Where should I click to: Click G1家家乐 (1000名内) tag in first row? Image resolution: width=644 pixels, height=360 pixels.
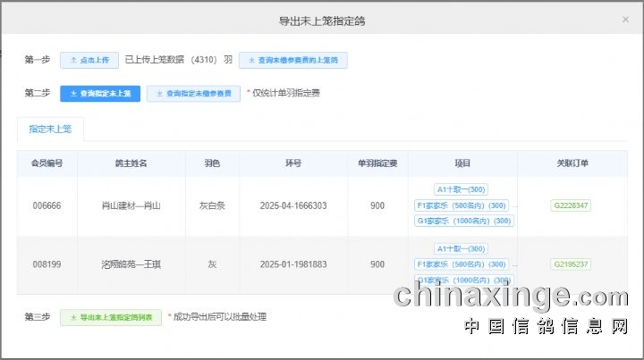point(463,222)
